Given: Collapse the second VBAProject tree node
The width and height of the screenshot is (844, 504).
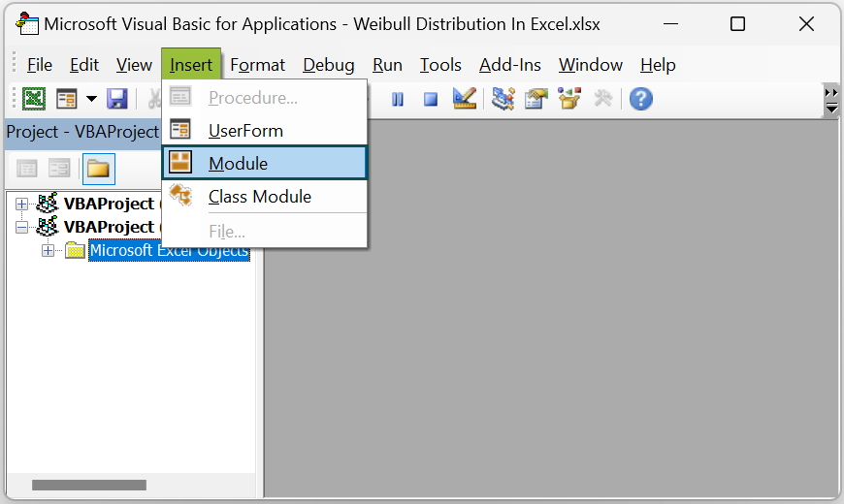Looking at the screenshot, I should tap(22, 228).
